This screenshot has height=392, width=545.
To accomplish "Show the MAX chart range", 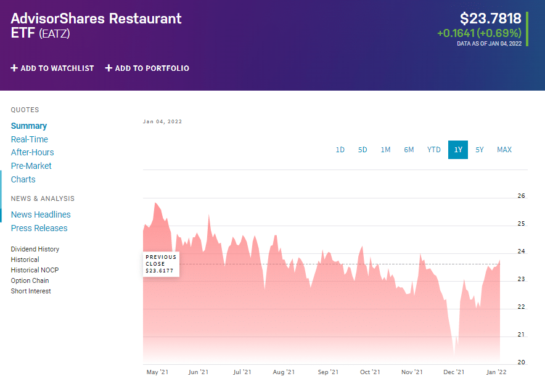I will point(504,150).
